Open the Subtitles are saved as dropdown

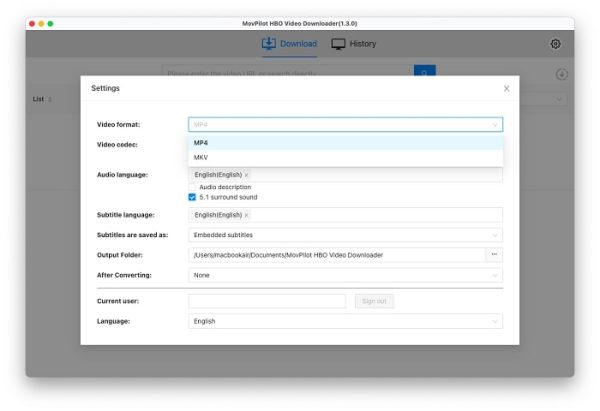click(x=346, y=235)
